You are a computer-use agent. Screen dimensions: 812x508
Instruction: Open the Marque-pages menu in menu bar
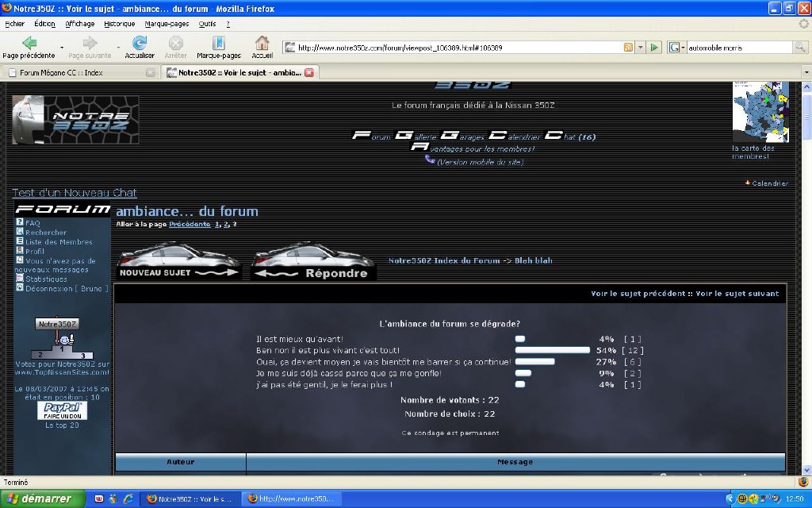click(167, 24)
